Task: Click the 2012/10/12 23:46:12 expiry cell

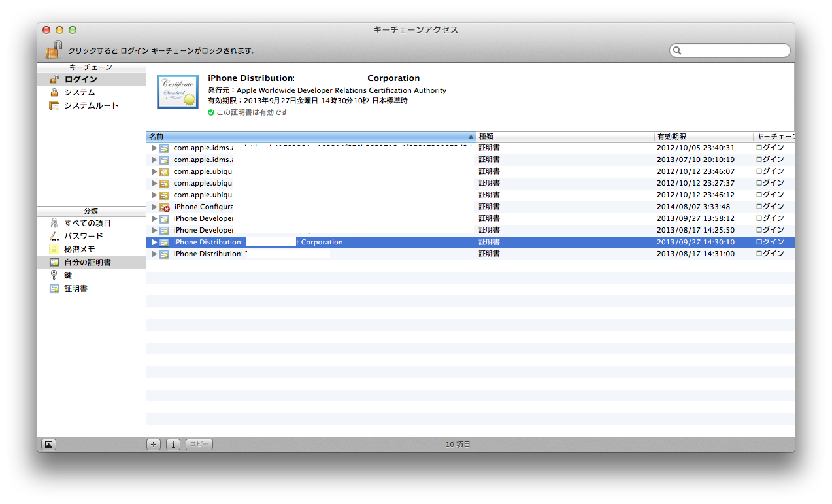Action: tap(695, 195)
